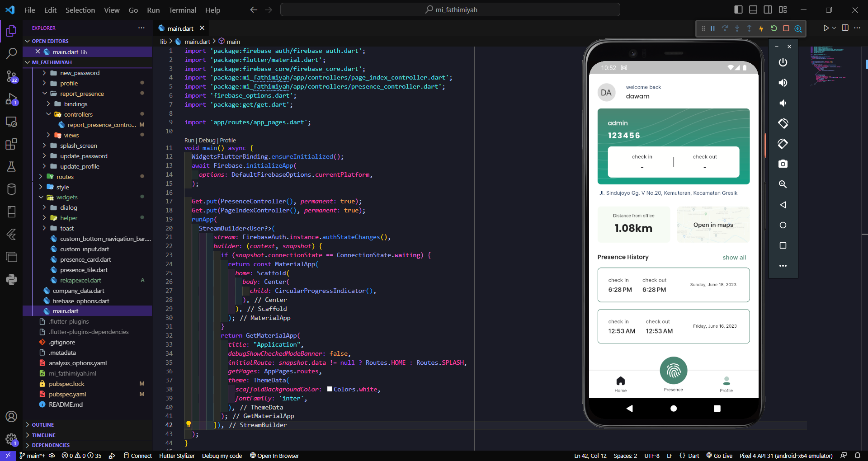
Task: Open the Extensions view in activity bar
Action: click(x=11, y=144)
